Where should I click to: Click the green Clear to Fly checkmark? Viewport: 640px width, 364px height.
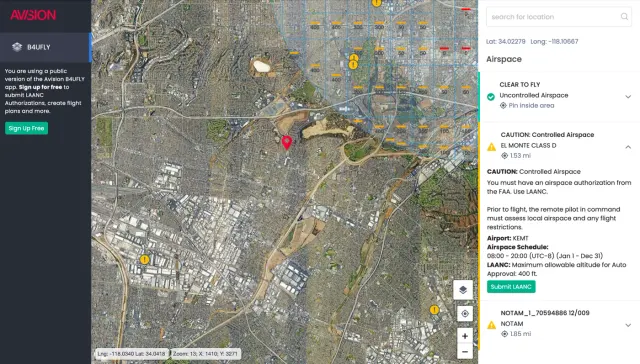pos(491,97)
